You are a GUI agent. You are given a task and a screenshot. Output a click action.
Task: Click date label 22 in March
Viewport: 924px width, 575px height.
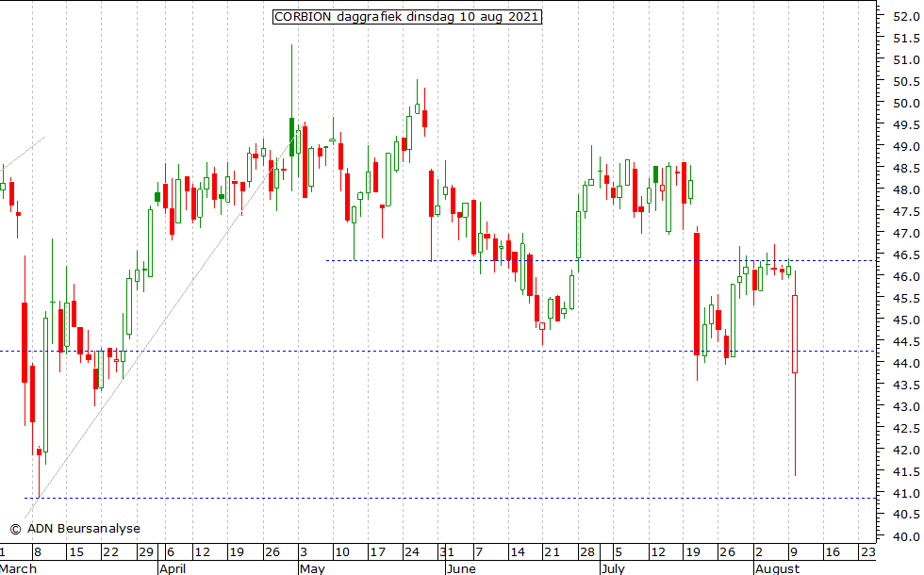[x=111, y=552]
